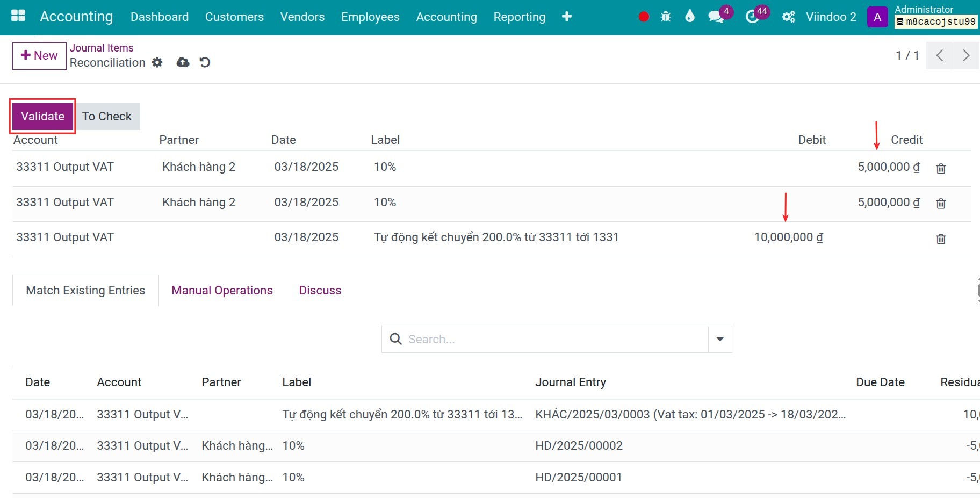980x498 pixels.
Task: Open the apps grid home menu
Action: click(x=18, y=16)
